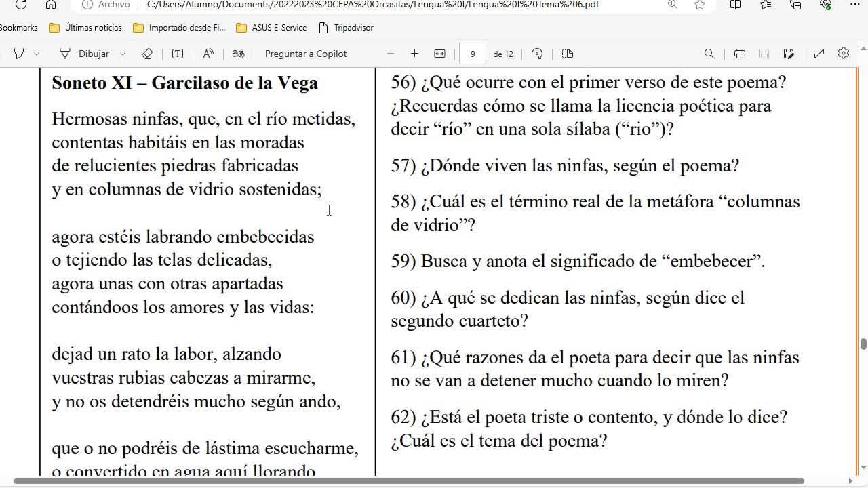Screen dimensions: 868x488
Task: Add this page to favorites with the star
Action: point(700,5)
